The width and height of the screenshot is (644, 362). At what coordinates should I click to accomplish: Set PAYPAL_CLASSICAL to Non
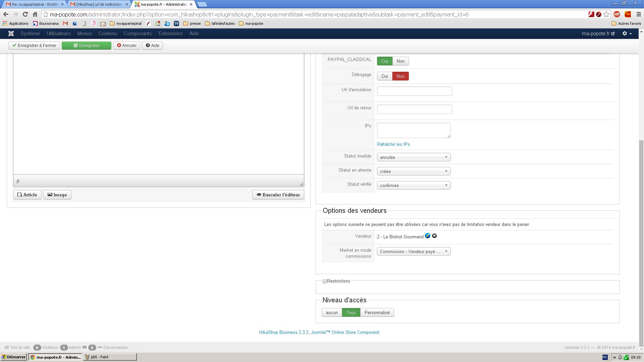tap(400, 61)
